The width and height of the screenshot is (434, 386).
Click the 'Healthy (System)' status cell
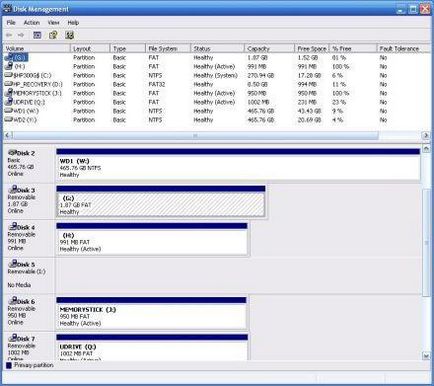click(x=215, y=75)
